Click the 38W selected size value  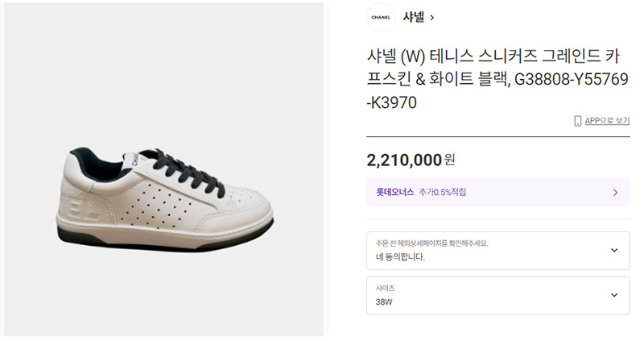pyautogui.click(x=384, y=302)
